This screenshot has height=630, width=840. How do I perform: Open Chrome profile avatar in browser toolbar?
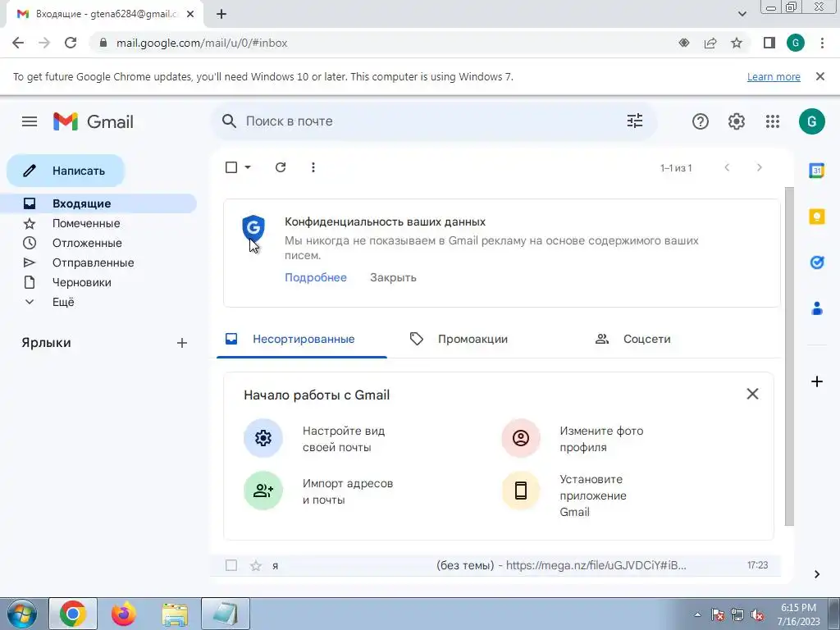(x=796, y=43)
